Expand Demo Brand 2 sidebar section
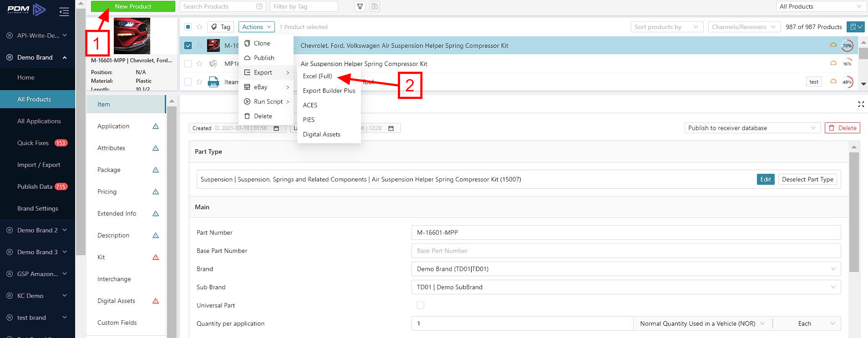 pos(65,230)
